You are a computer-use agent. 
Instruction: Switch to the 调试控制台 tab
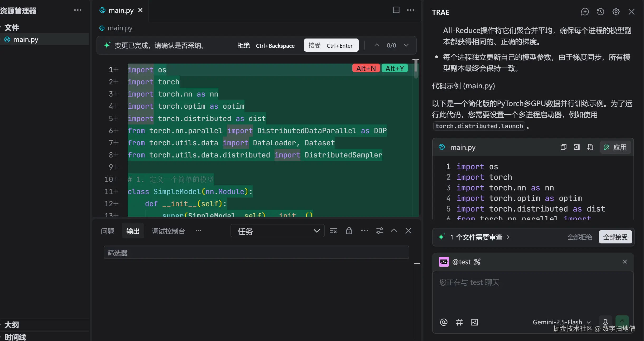pos(168,231)
